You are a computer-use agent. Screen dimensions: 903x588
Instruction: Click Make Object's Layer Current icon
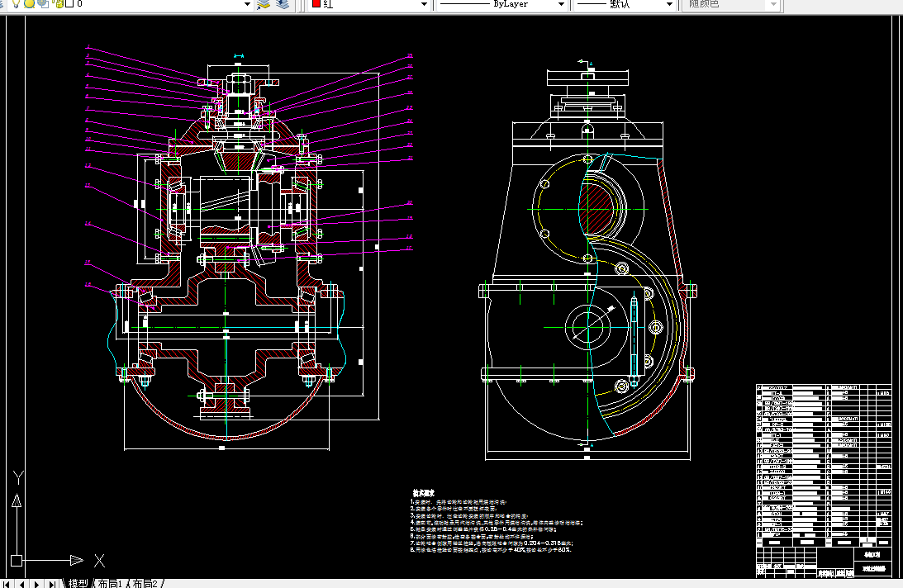coord(264,4)
